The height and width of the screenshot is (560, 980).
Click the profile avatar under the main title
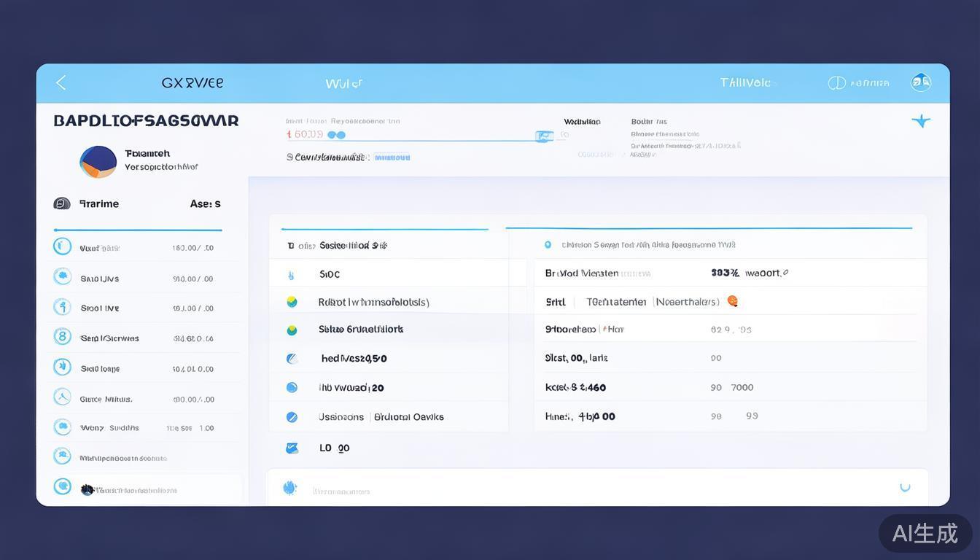tap(98, 162)
